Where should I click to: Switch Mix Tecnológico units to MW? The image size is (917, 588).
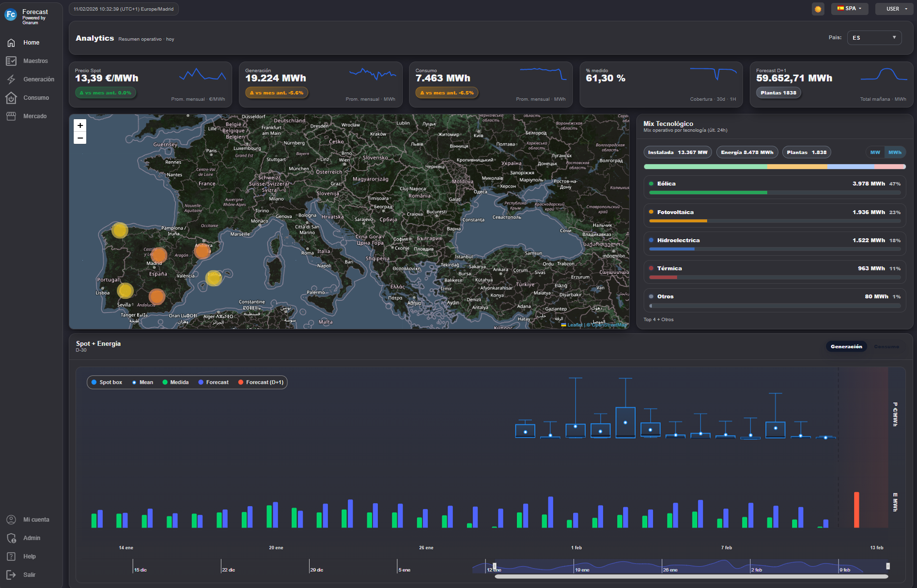(x=875, y=153)
